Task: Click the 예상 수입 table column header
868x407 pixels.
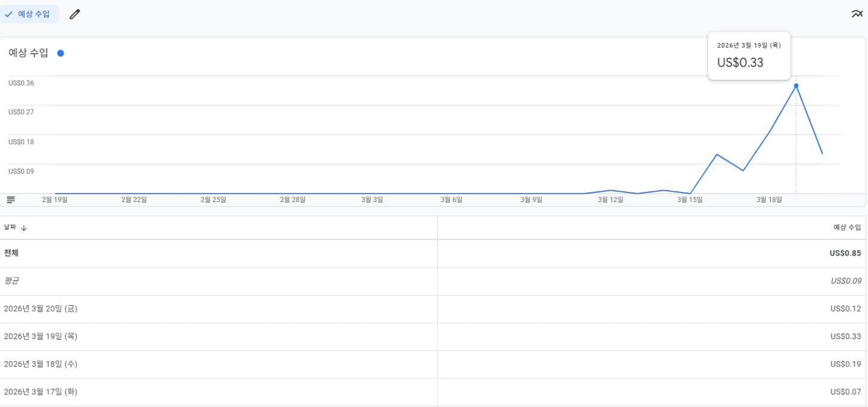Action: click(x=847, y=228)
